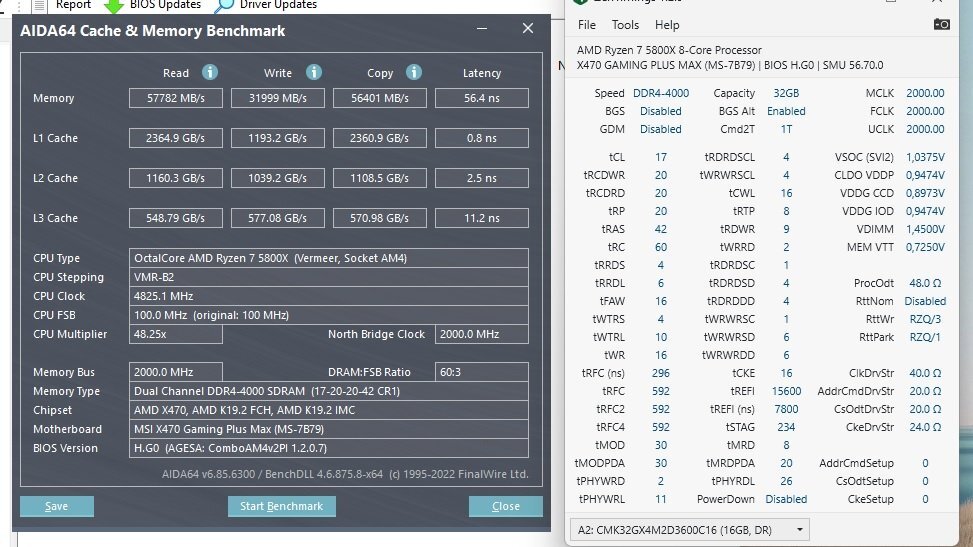Click UCLK value 2000.00
Image resolution: width=973 pixels, height=547 pixels.
[x=925, y=129]
